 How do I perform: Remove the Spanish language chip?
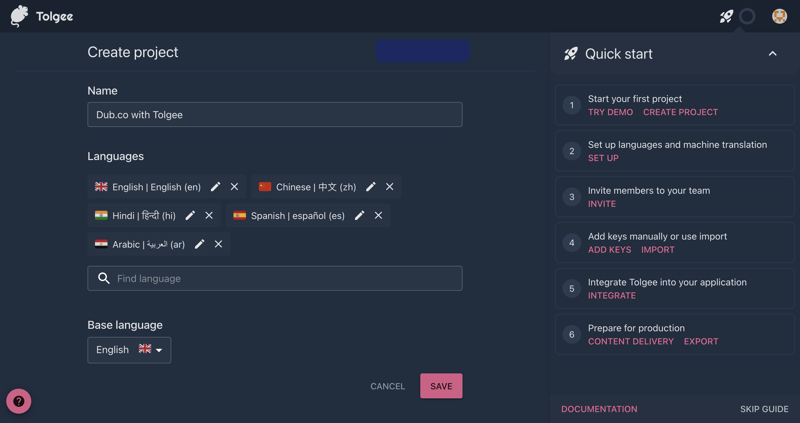click(378, 215)
